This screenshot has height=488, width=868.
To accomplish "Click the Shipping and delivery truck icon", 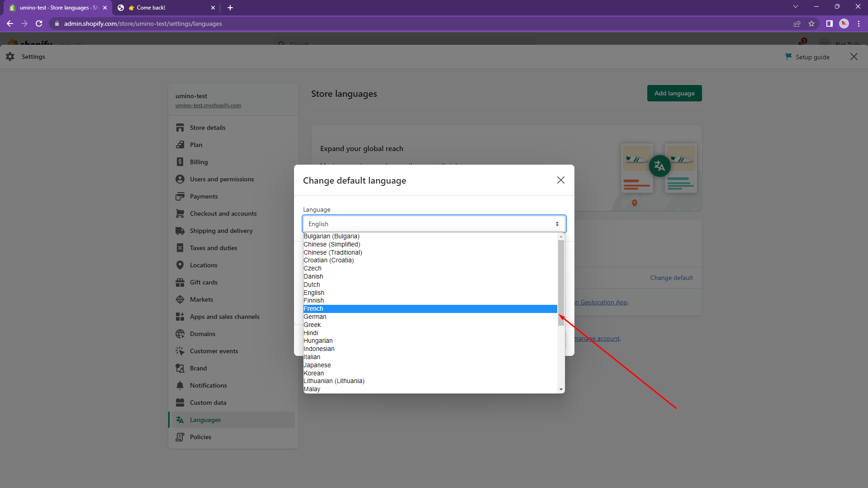I will tap(180, 231).
